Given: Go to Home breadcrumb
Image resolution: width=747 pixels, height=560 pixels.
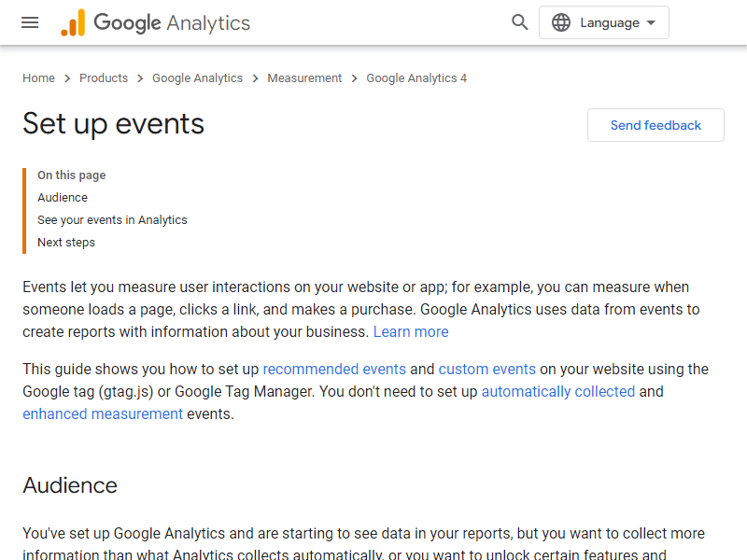Looking at the screenshot, I should tap(38, 78).
